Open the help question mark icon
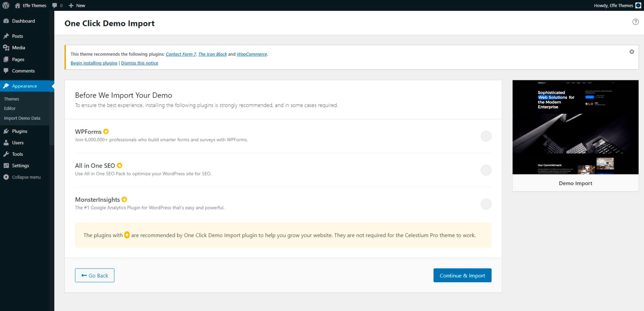Viewport: 644px width, 311px height. tap(636, 22)
